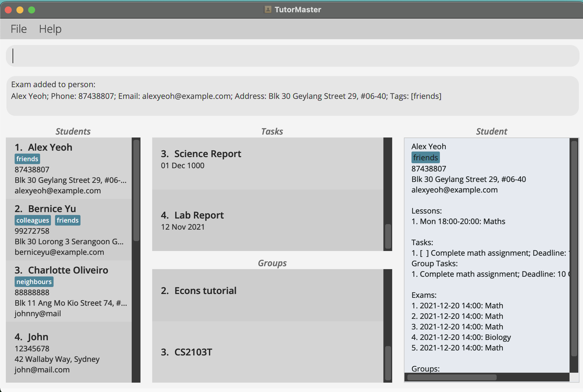Open the File menu
This screenshot has height=392, width=583.
click(19, 29)
